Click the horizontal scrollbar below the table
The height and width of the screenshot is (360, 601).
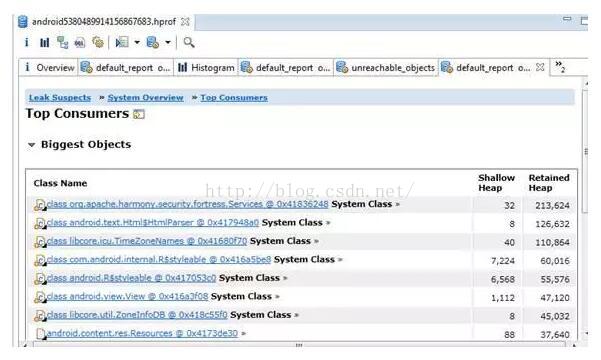pyautogui.click(x=299, y=345)
